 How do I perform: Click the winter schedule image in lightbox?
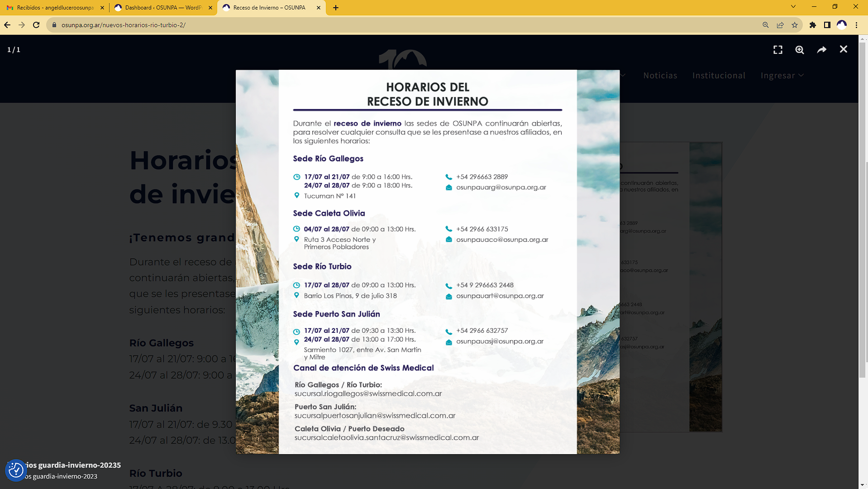click(428, 262)
